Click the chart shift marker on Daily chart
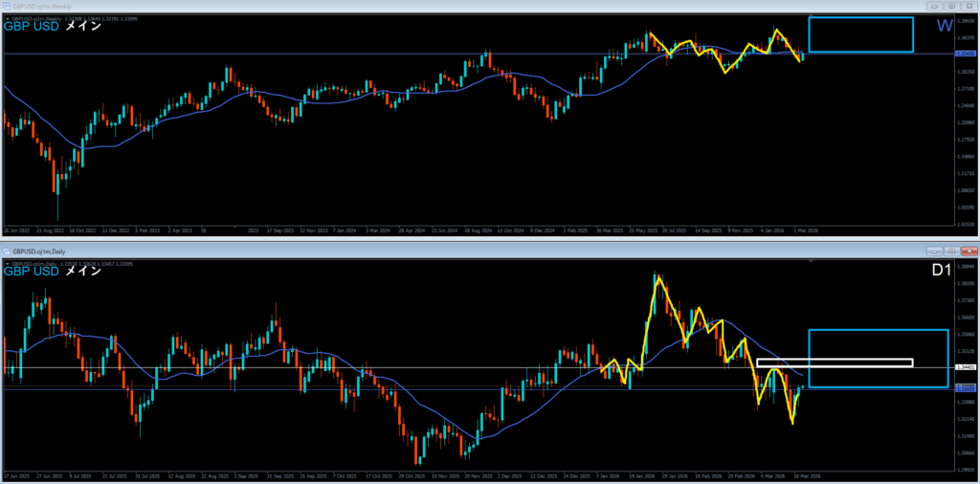The height and width of the screenshot is (484, 980). pos(809,263)
